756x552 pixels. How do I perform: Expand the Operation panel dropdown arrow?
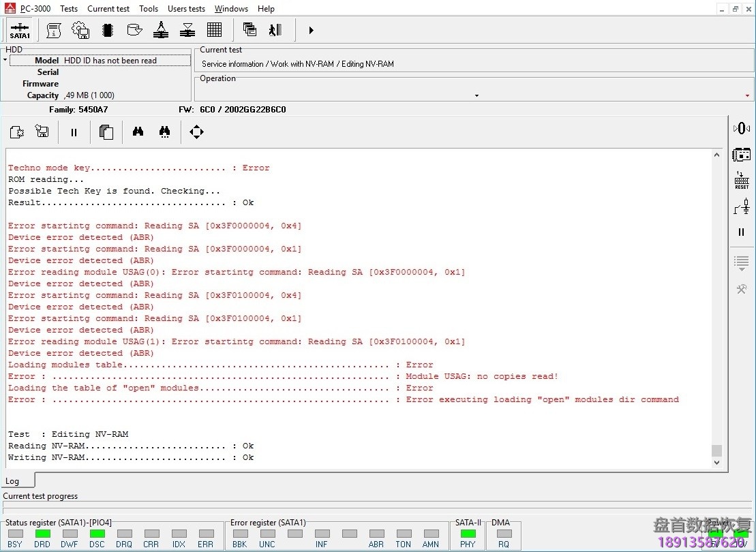(x=477, y=95)
